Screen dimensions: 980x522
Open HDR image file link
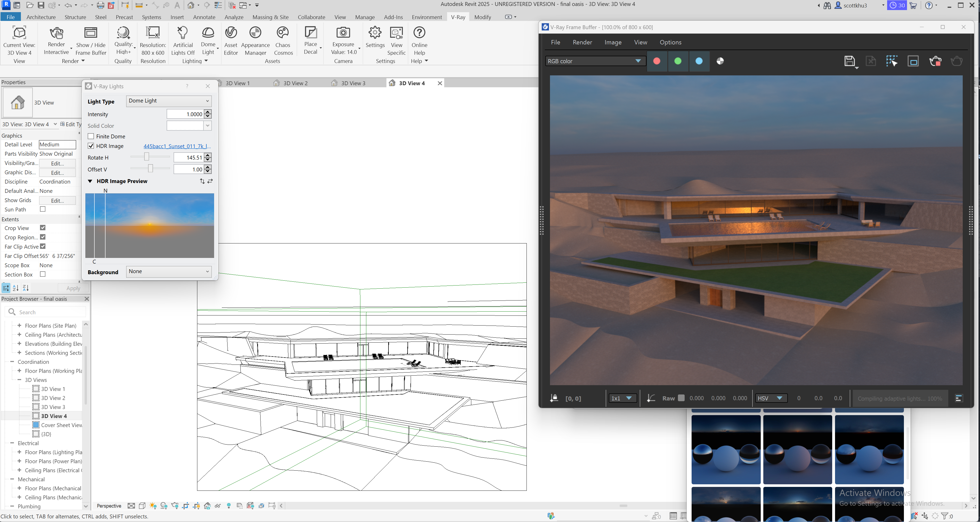[177, 146]
